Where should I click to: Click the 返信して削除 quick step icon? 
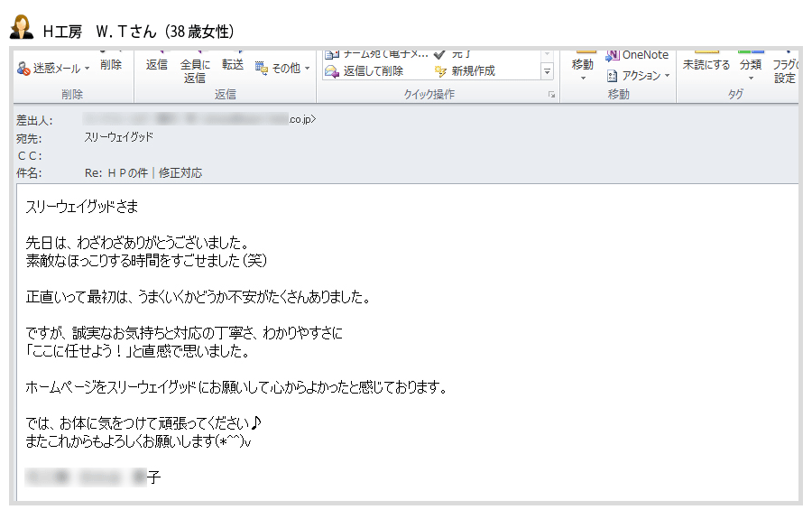click(331, 71)
